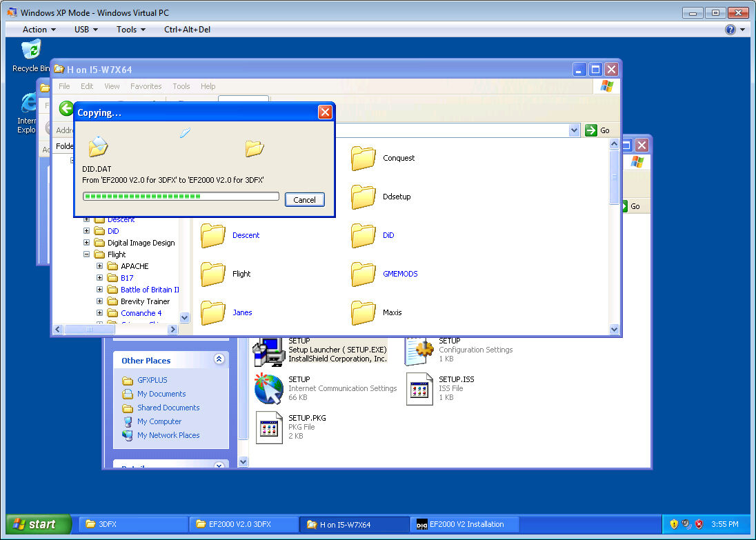Open the Edit menu in Explorer
The height and width of the screenshot is (540, 756).
(x=87, y=86)
